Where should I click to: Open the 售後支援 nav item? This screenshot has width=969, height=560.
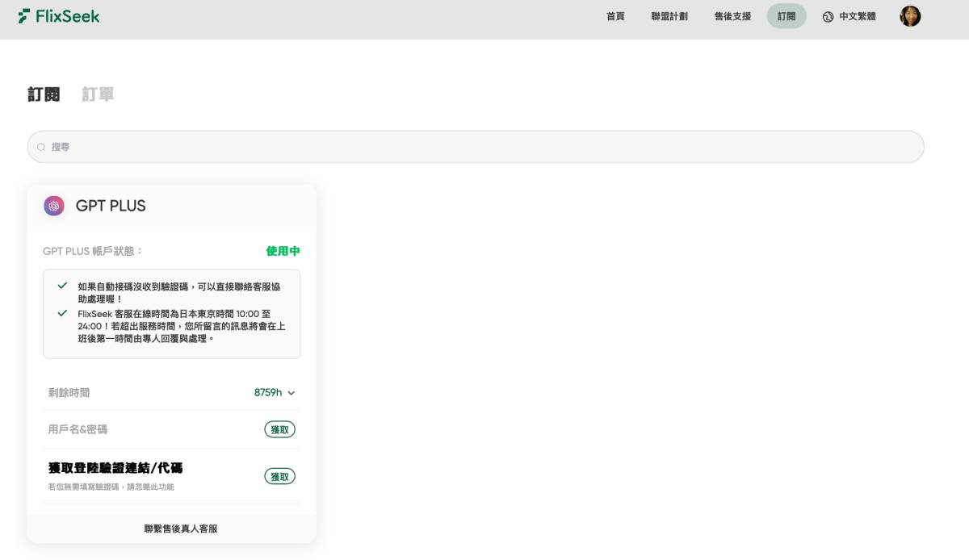(732, 16)
